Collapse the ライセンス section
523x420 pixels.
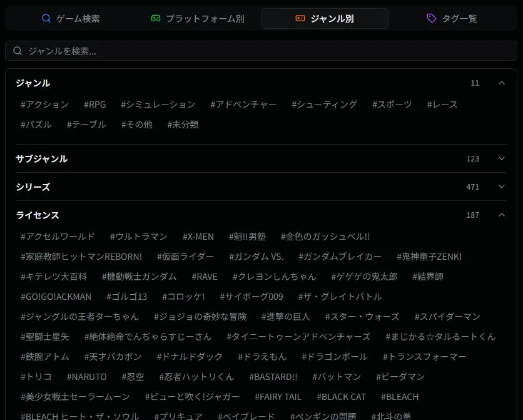tap(502, 215)
